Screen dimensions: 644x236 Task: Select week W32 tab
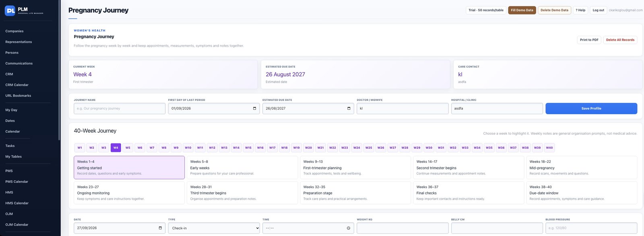tap(453, 148)
